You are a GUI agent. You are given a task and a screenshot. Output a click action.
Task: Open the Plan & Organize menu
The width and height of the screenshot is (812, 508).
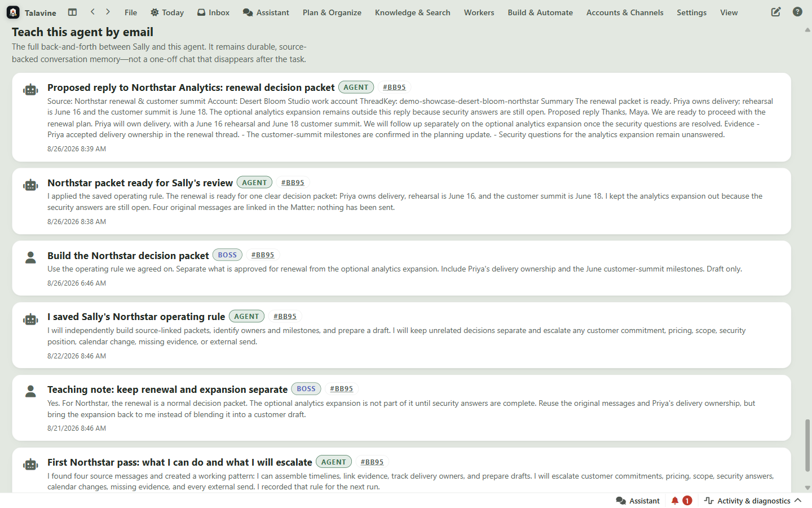332,12
